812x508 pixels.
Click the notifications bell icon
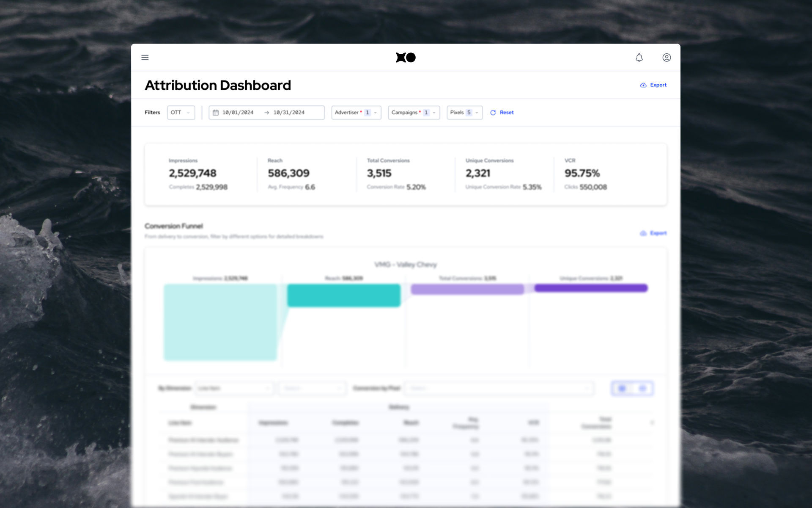[x=639, y=58]
